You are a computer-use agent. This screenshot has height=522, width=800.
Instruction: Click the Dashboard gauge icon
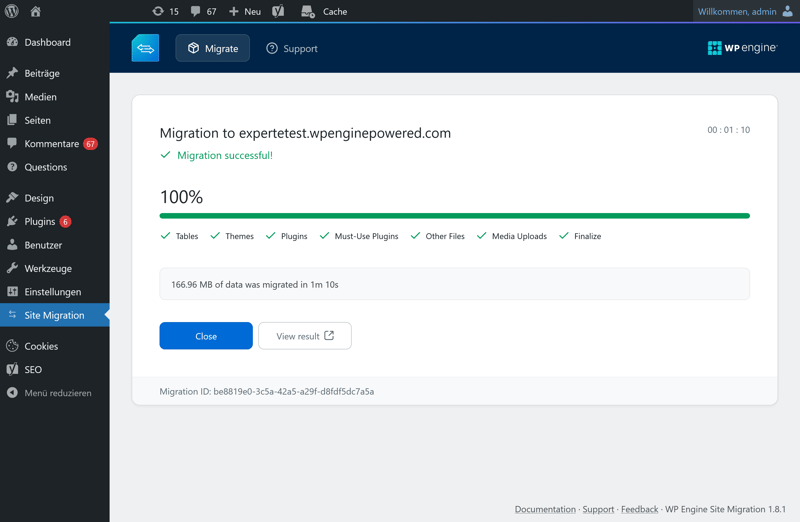click(x=12, y=42)
